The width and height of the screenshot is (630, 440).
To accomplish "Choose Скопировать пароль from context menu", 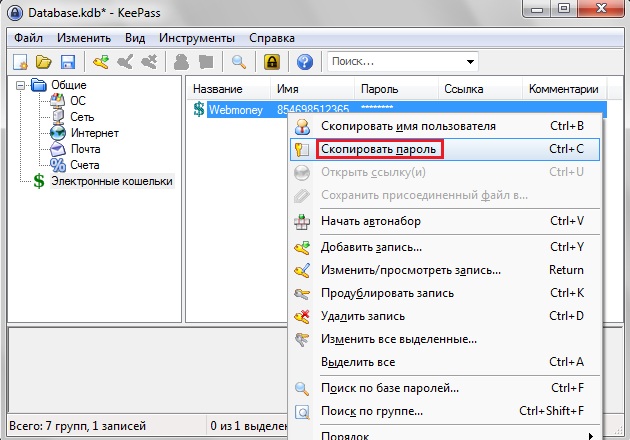I will 379,149.
